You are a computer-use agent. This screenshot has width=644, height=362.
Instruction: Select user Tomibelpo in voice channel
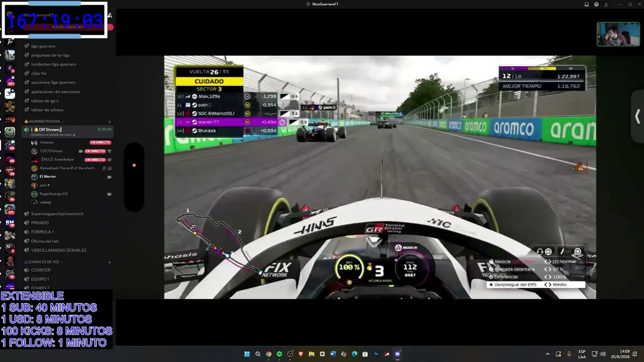pyautogui.click(x=53, y=159)
